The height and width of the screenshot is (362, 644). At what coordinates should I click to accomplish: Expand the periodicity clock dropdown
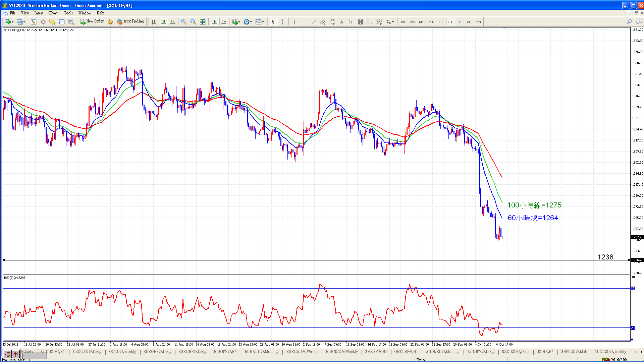coord(251,22)
